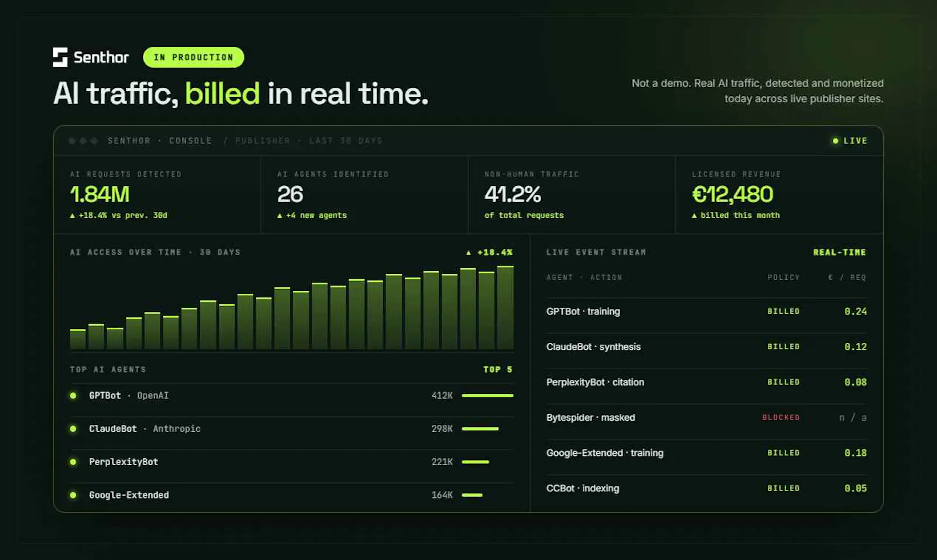Click BILLED status for GPTBot training
The height and width of the screenshot is (560, 937).
tap(784, 311)
